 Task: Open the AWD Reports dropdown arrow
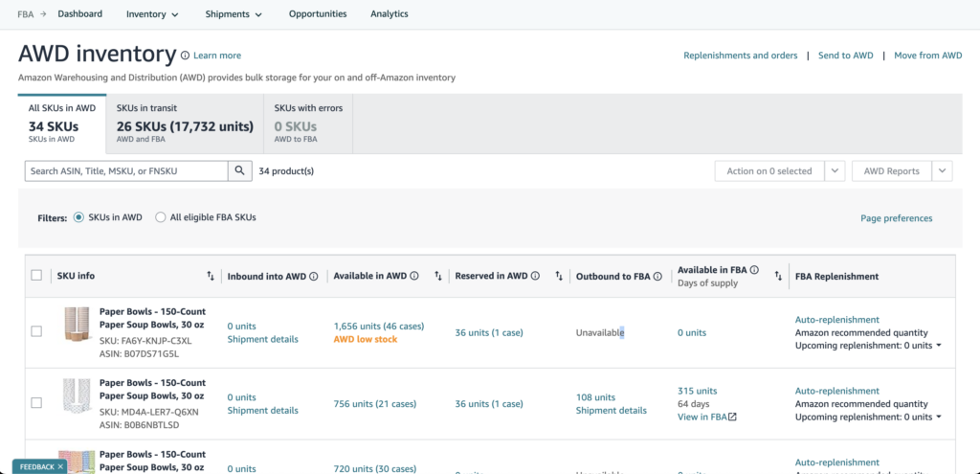click(x=942, y=171)
